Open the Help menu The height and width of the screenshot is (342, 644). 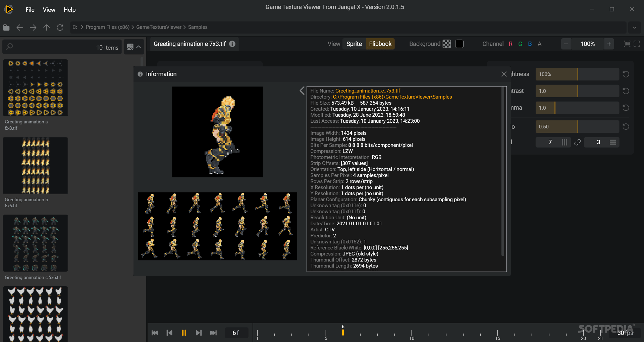pyautogui.click(x=69, y=10)
